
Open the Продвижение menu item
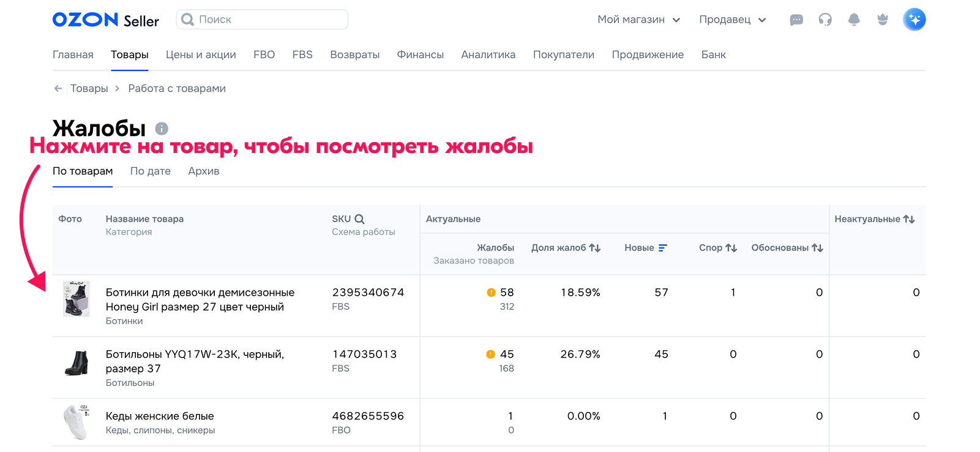click(x=648, y=55)
